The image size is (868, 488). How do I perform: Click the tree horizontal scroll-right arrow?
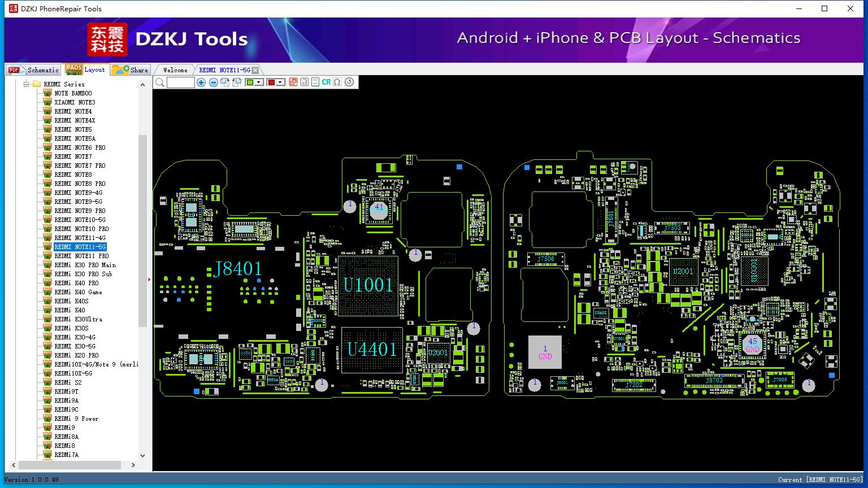click(x=133, y=465)
